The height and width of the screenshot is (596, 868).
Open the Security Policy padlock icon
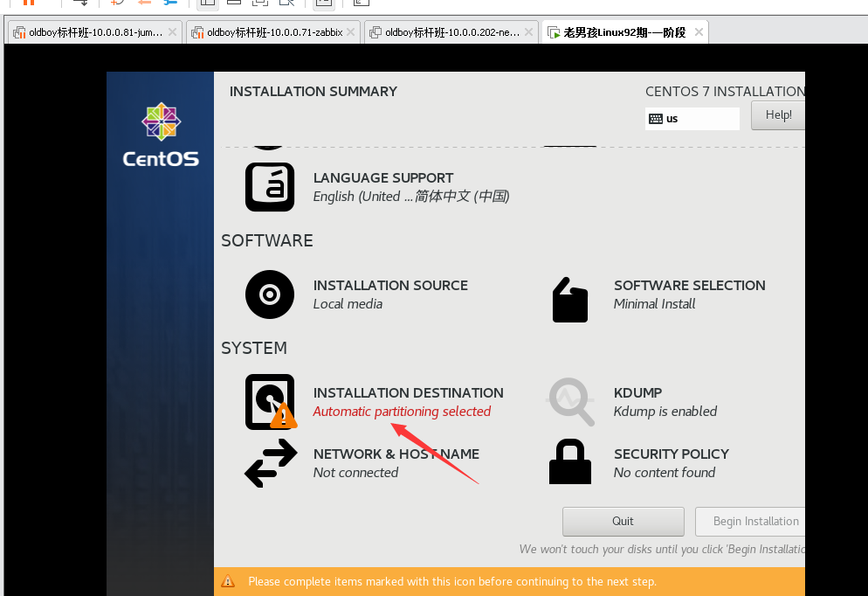coord(570,461)
